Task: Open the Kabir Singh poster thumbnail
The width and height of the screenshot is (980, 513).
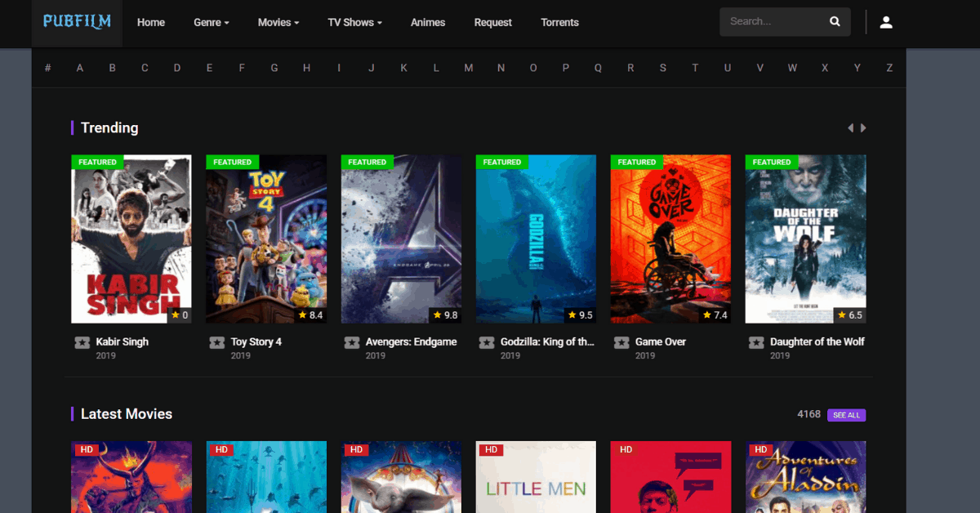Action: pos(131,239)
